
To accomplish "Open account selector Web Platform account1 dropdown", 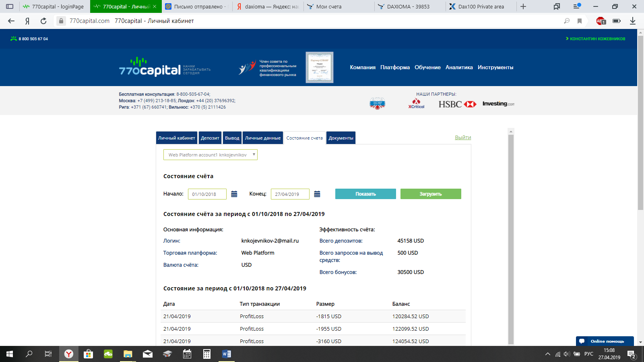I will [x=211, y=155].
